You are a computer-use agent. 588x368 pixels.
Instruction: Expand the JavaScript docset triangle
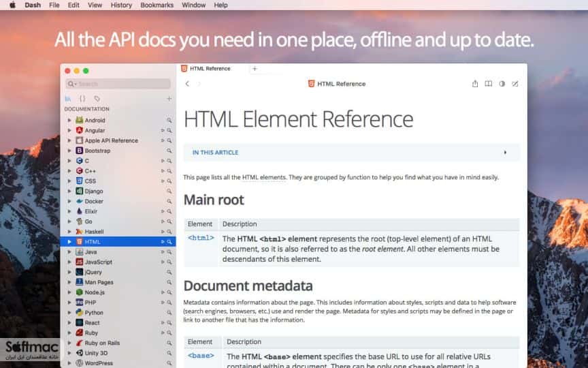point(69,262)
